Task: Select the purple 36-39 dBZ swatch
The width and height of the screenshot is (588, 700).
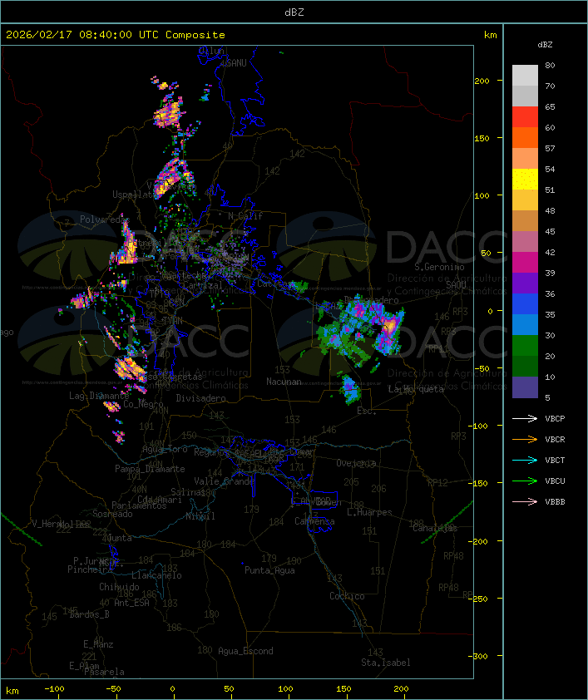Action: tap(525, 283)
